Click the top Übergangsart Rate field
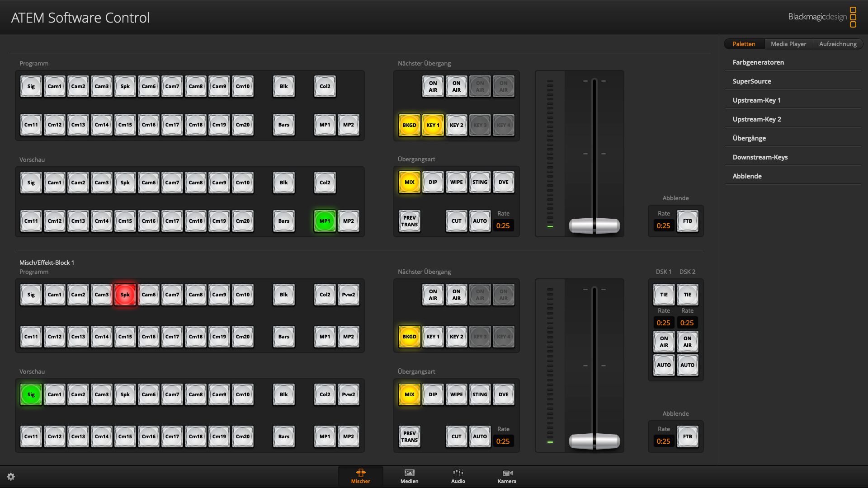868x488 pixels. [503, 225]
